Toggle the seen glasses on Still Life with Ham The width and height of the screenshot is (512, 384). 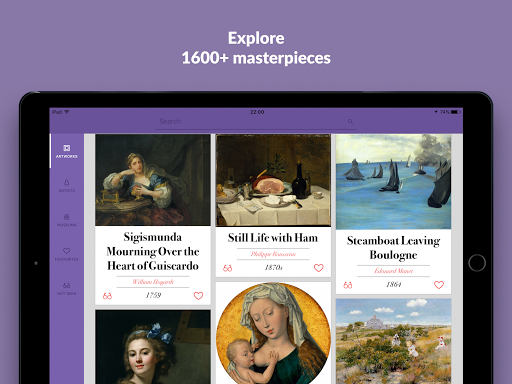tap(228, 268)
